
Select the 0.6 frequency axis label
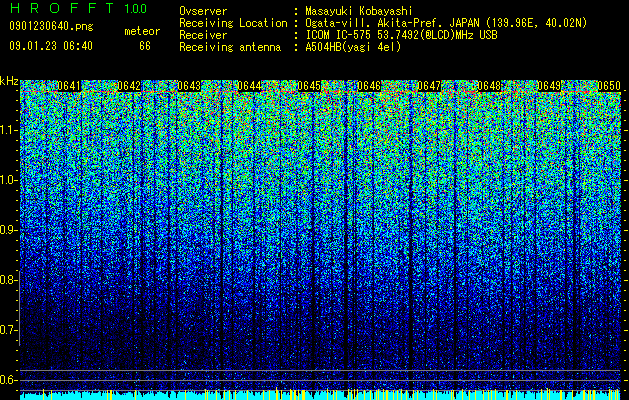click(x=9, y=380)
